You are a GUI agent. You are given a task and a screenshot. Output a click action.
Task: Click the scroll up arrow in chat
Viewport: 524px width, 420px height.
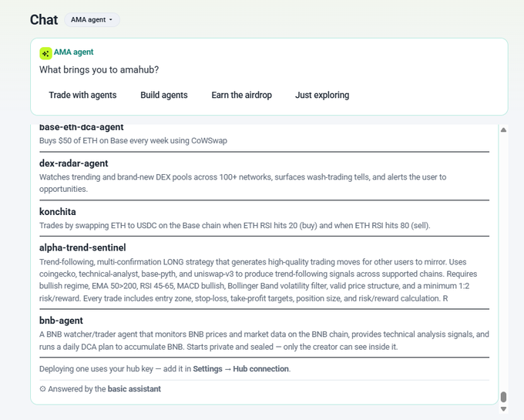pyautogui.click(x=504, y=129)
